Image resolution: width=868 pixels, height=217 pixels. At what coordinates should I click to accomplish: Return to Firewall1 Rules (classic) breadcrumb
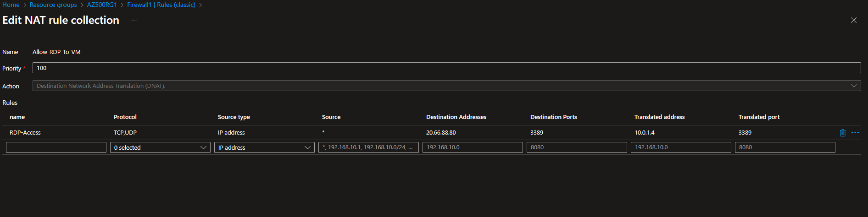tap(161, 5)
